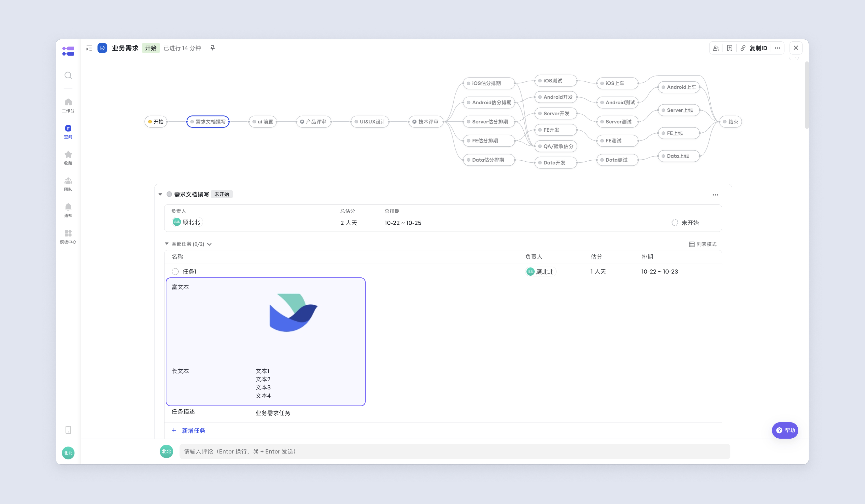Image resolution: width=865 pixels, height=504 pixels.
Task: Toggle the 需求文档撰写 status circle
Action: click(x=169, y=194)
